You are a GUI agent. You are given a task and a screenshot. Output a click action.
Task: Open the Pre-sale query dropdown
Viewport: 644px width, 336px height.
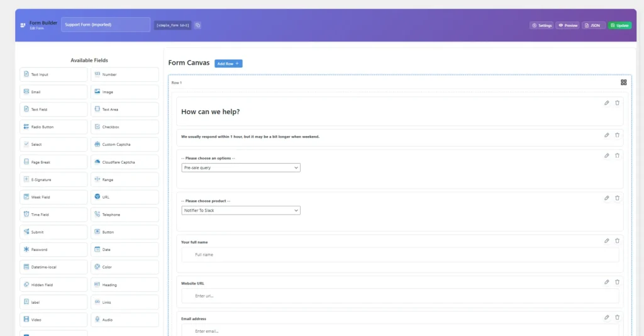coord(241,167)
